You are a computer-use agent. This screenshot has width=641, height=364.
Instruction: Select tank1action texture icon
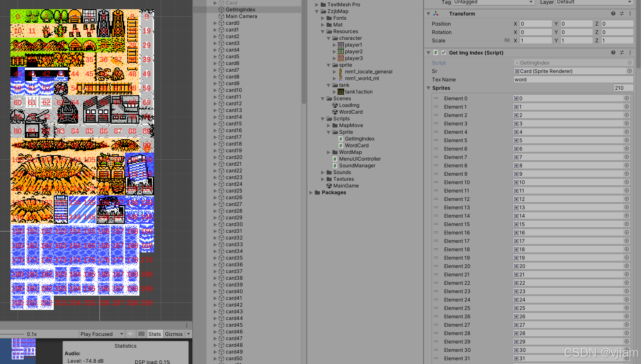[341, 92]
